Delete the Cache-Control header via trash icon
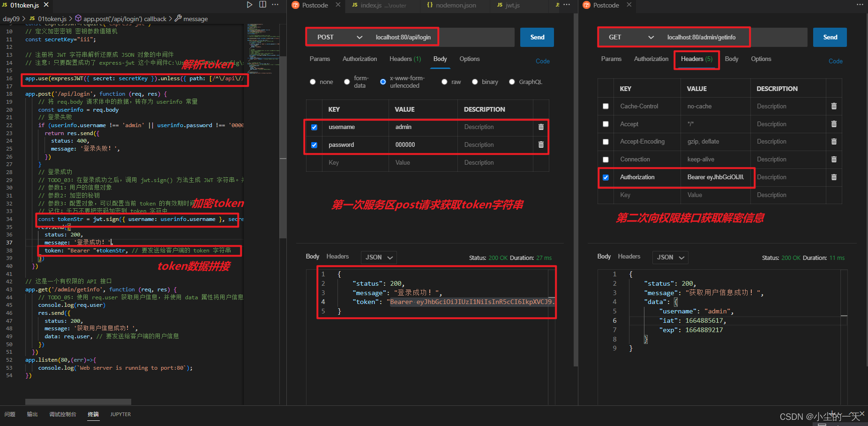Viewport: 868px width, 426px height. (x=834, y=106)
